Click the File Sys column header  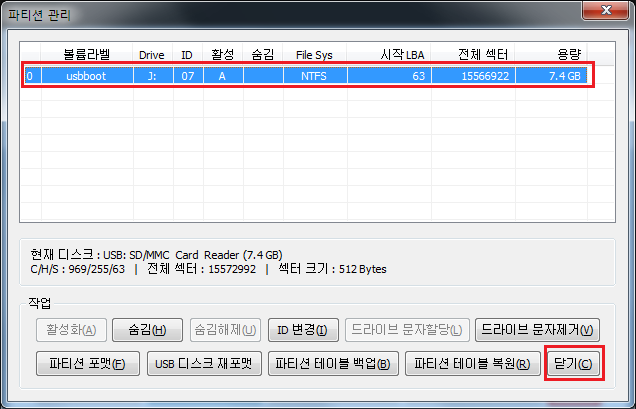(314, 54)
